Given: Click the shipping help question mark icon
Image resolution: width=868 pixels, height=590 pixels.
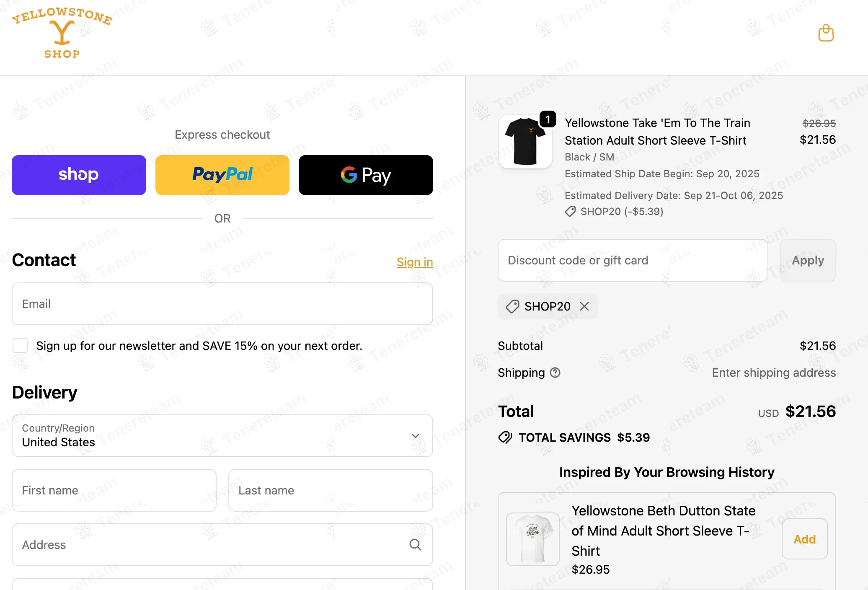Looking at the screenshot, I should tap(555, 373).
